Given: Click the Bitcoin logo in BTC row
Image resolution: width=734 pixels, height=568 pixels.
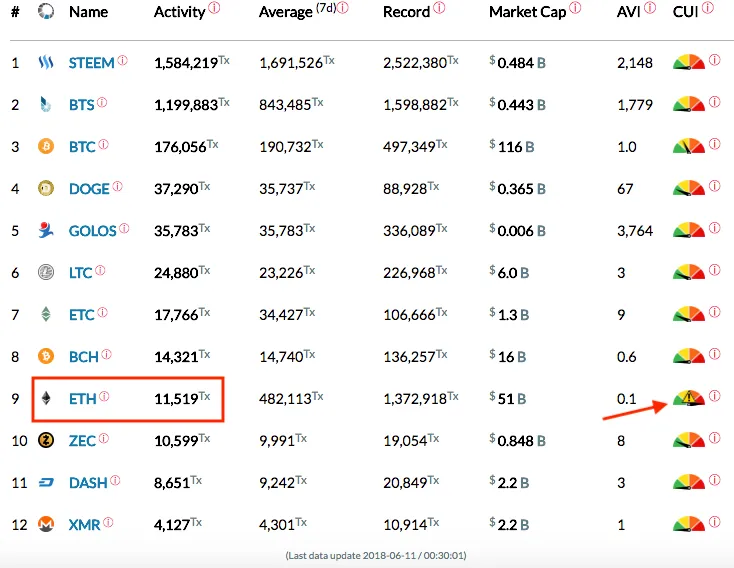Looking at the screenshot, I should [x=46, y=146].
